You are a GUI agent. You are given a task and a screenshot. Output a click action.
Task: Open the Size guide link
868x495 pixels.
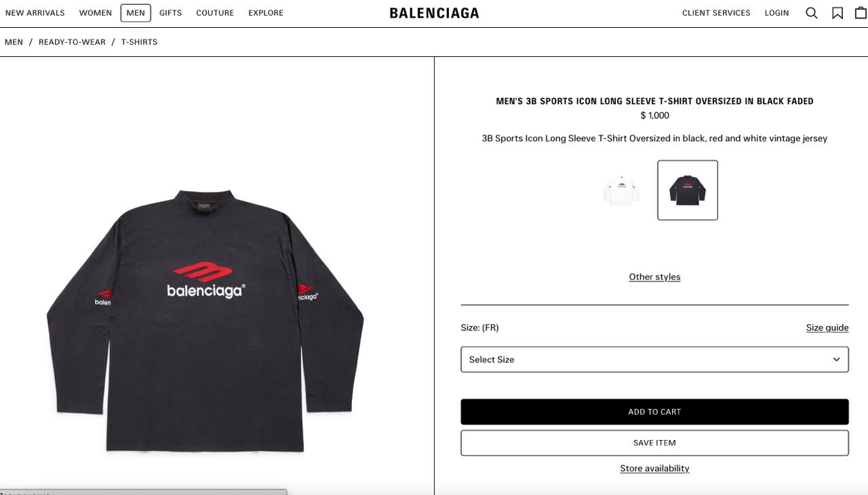[x=827, y=328]
